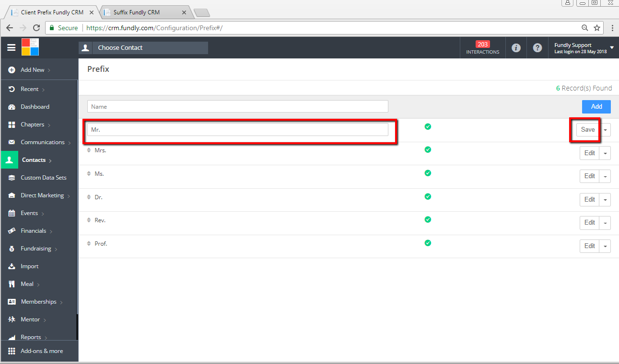Click the Financials money icon
The image size is (619, 364).
pos(12,231)
